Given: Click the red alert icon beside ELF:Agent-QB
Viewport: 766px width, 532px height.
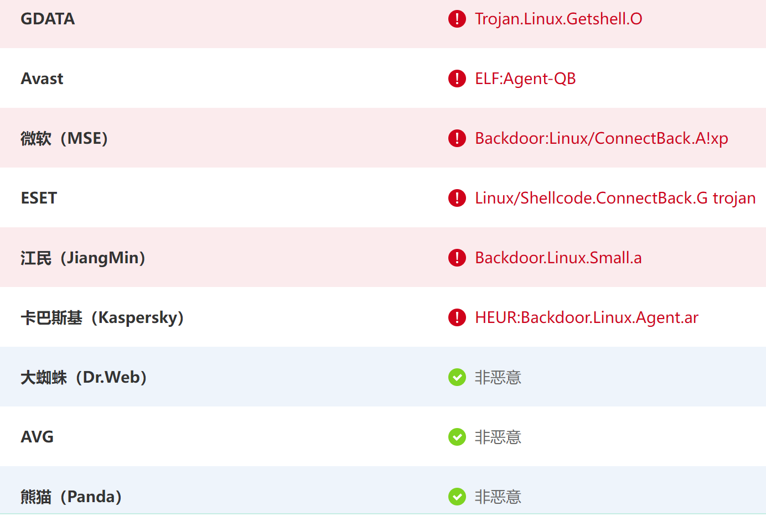Looking at the screenshot, I should (x=457, y=79).
